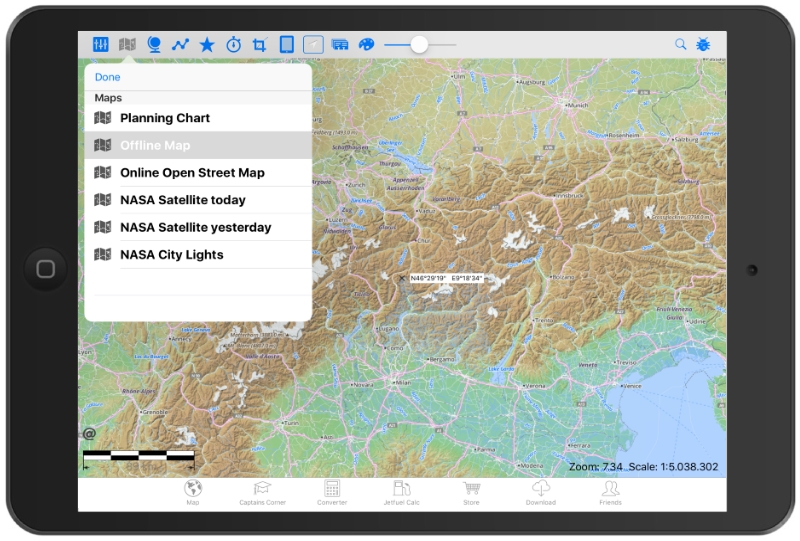Click the bug report icon
This screenshot has height=541, width=800.
(703, 44)
